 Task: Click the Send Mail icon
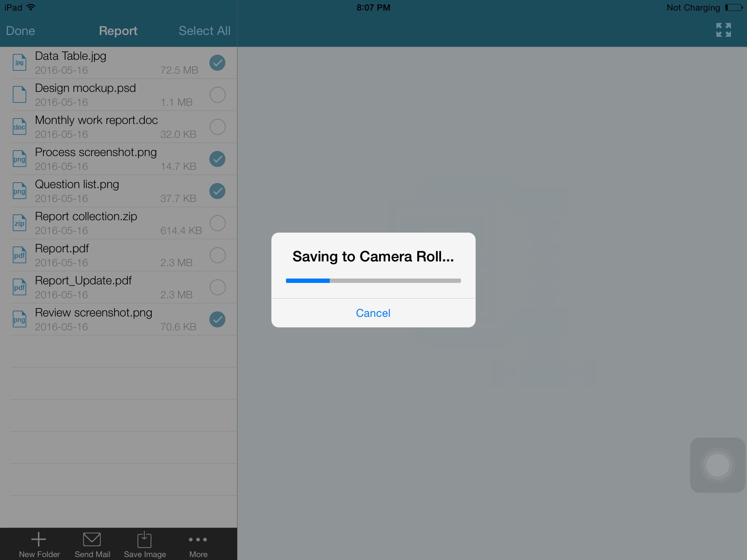92,536
